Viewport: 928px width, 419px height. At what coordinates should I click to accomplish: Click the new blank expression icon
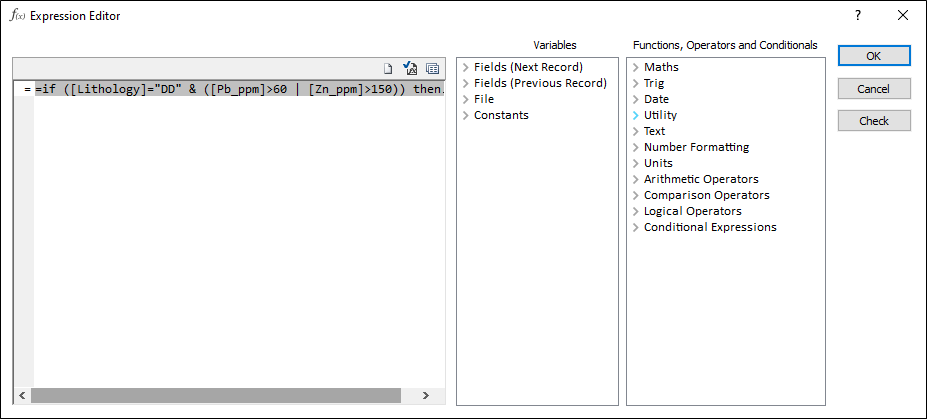pos(389,69)
